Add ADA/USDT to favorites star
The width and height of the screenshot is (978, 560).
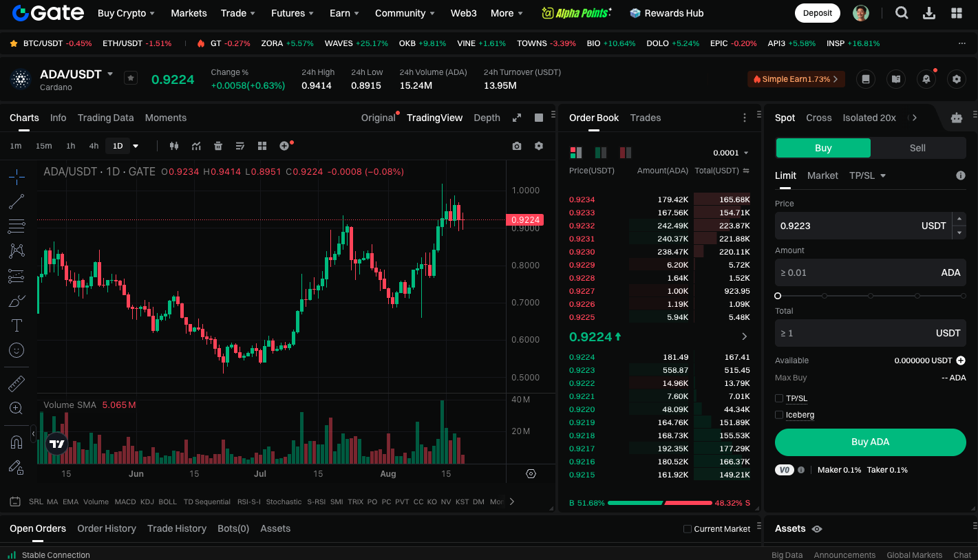[131, 78]
